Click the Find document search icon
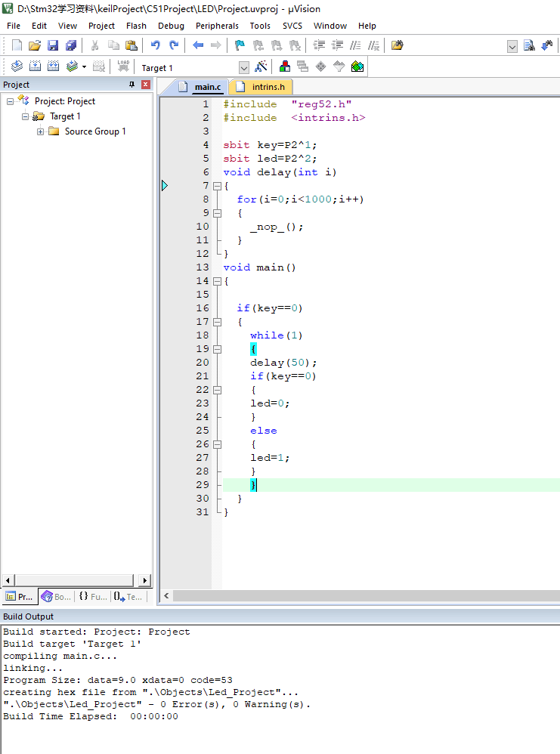Viewport: 560px width, 754px height. pos(529,45)
